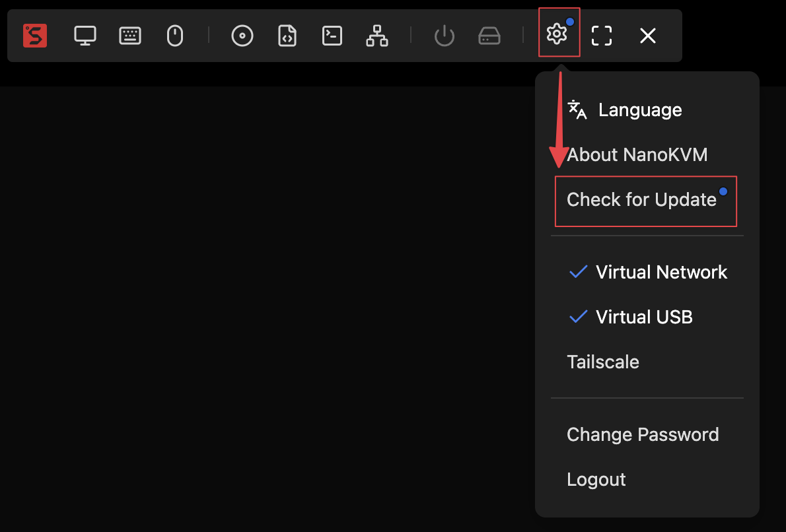Open the web terminal icon

point(332,36)
